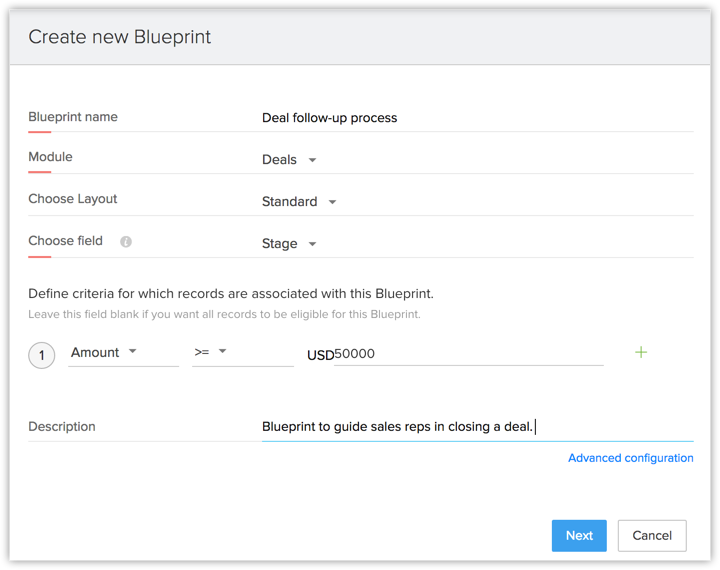Click the Module field label
Image resolution: width=720 pixels, height=570 pixels.
pyautogui.click(x=50, y=157)
